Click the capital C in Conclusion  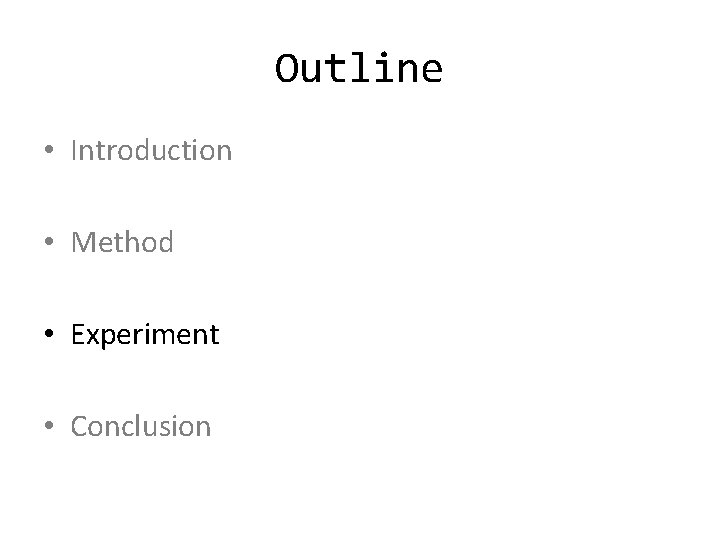pyautogui.click(x=80, y=426)
